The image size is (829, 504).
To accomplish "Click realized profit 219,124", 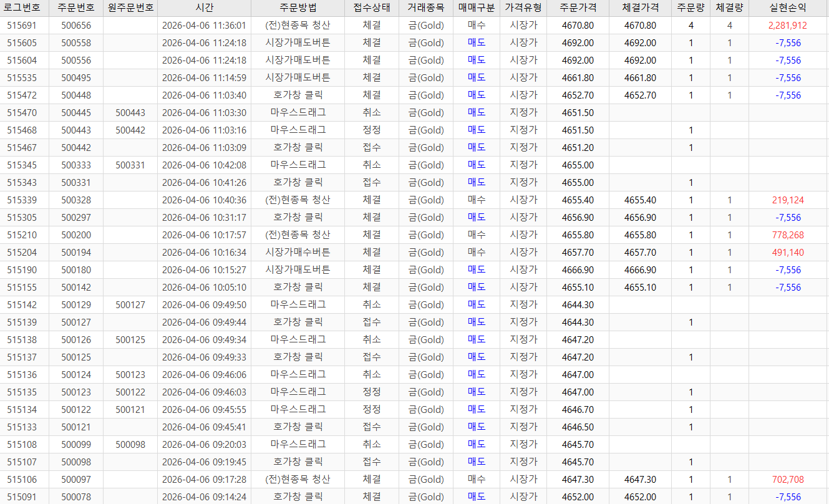I will pos(788,200).
